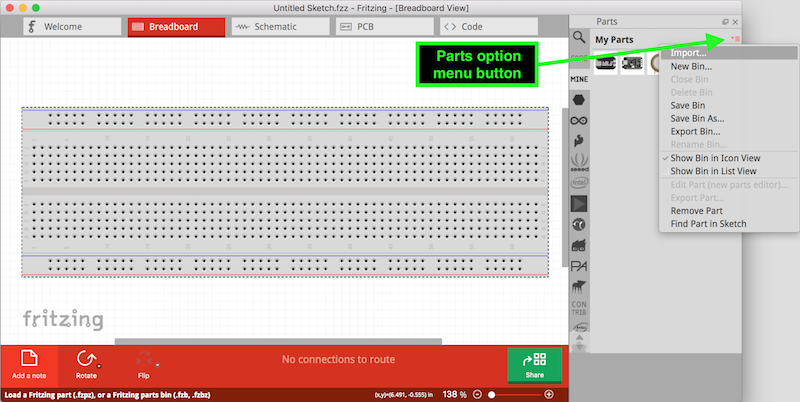
Task: Click the green Share button
Action: [535, 365]
